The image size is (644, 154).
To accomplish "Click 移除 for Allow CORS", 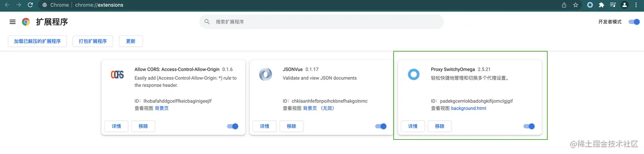I will coord(143,126).
